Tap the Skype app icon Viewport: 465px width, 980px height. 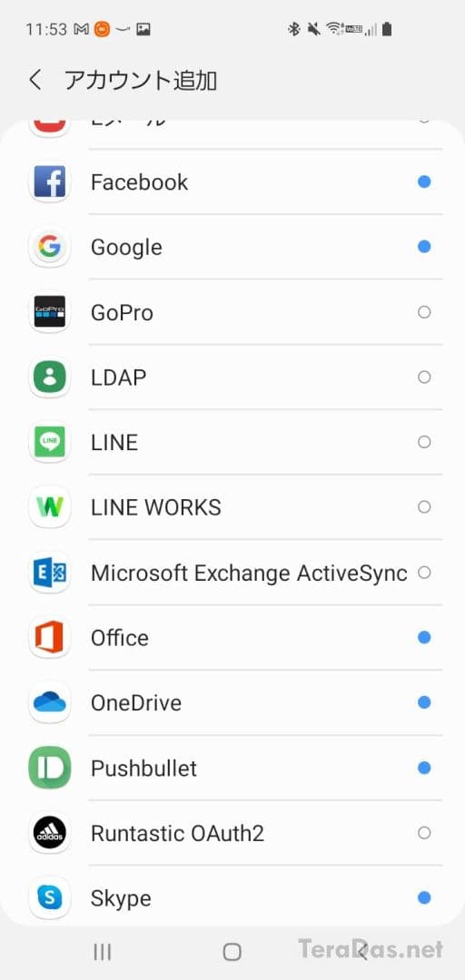[x=49, y=898]
